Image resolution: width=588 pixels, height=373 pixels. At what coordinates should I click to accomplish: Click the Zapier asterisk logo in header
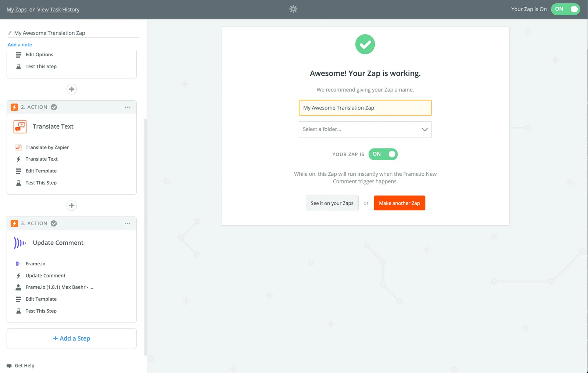[293, 9]
